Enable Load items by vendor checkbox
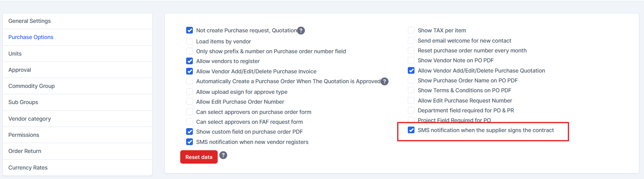This screenshot has width=644, height=179. (x=190, y=41)
